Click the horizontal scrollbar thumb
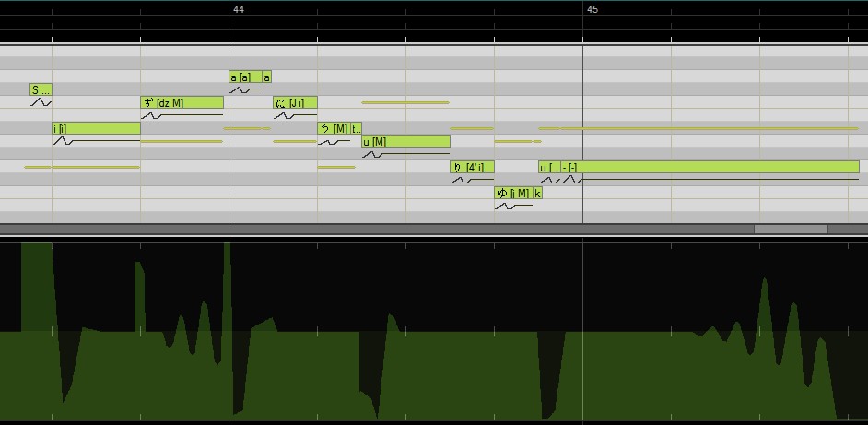 pyautogui.click(x=791, y=229)
